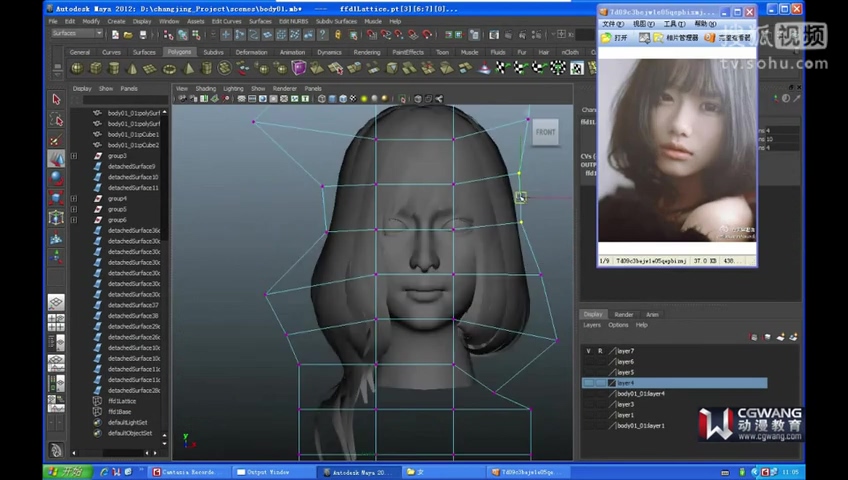This screenshot has height=480, width=848.
Task: Click the Windows Start button
Action: coord(67,471)
